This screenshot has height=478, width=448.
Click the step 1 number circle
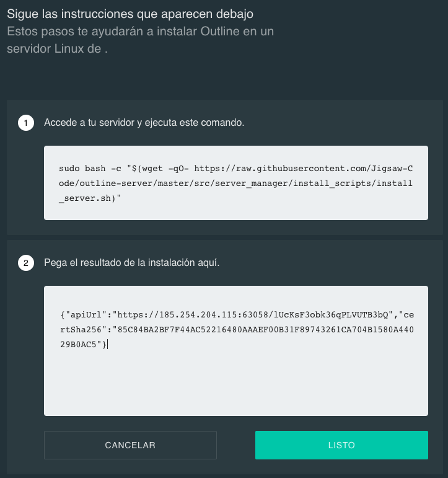[x=26, y=123]
